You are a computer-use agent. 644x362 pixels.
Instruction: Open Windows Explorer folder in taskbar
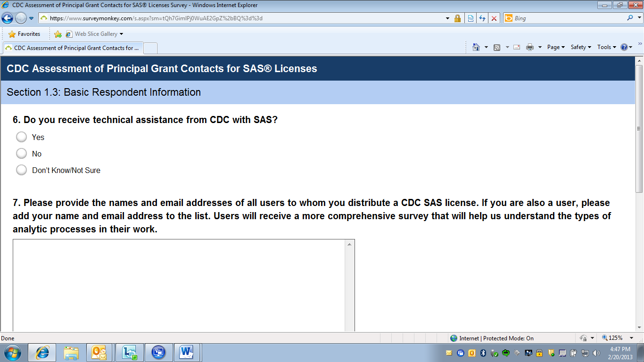tap(72, 353)
